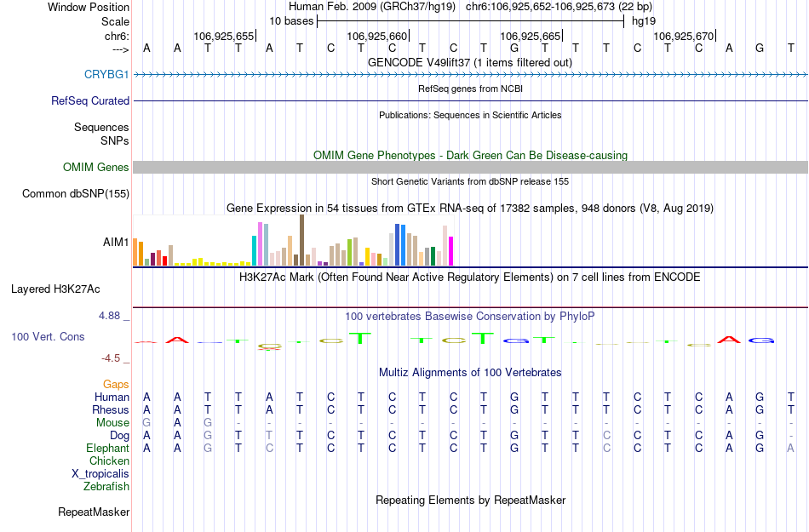
Task: Click the ---> sequence direction label
Action: 120,49
